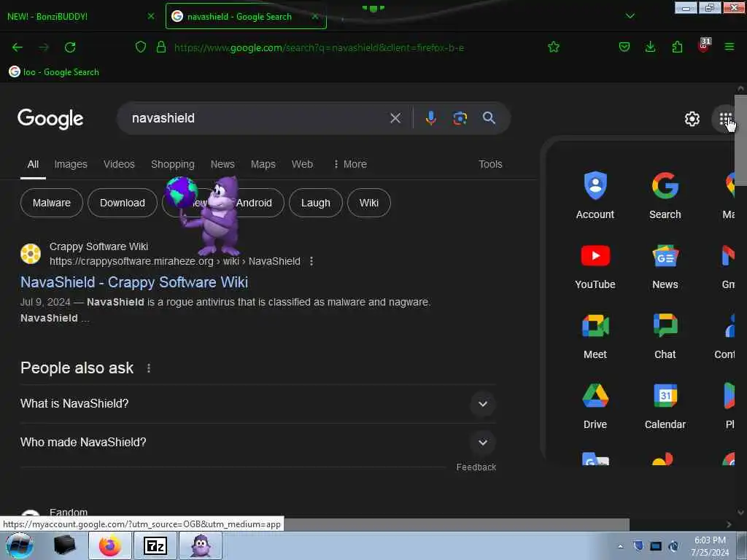Start voice search with the microphone icon

point(430,118)
